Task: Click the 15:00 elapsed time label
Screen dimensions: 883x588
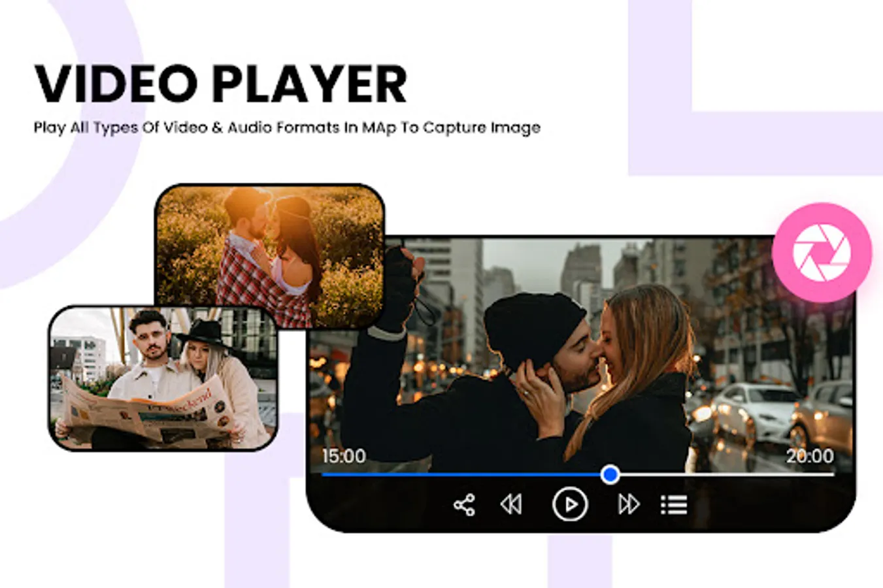Action: click(x=344, y=456)
